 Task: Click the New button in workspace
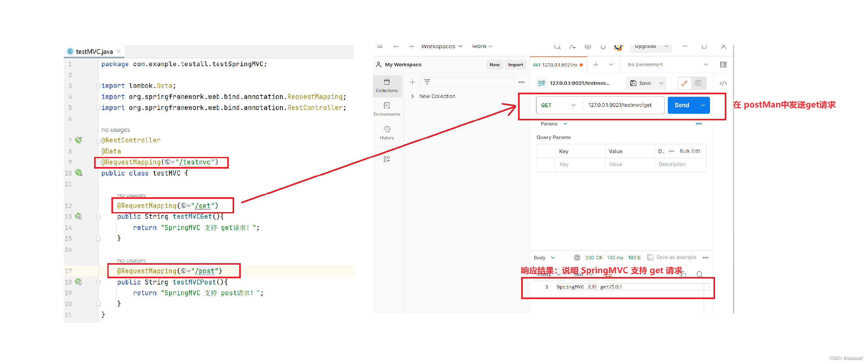pos(494,65)
